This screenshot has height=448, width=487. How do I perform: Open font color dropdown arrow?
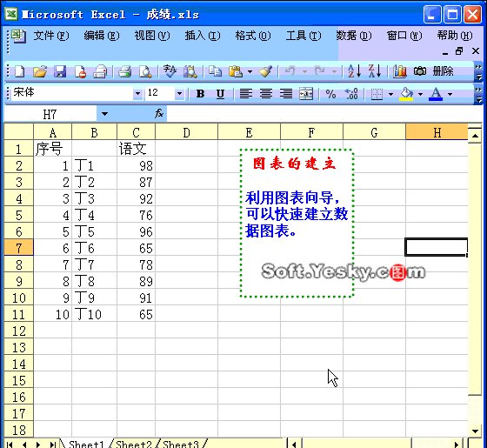pos(450,94)
